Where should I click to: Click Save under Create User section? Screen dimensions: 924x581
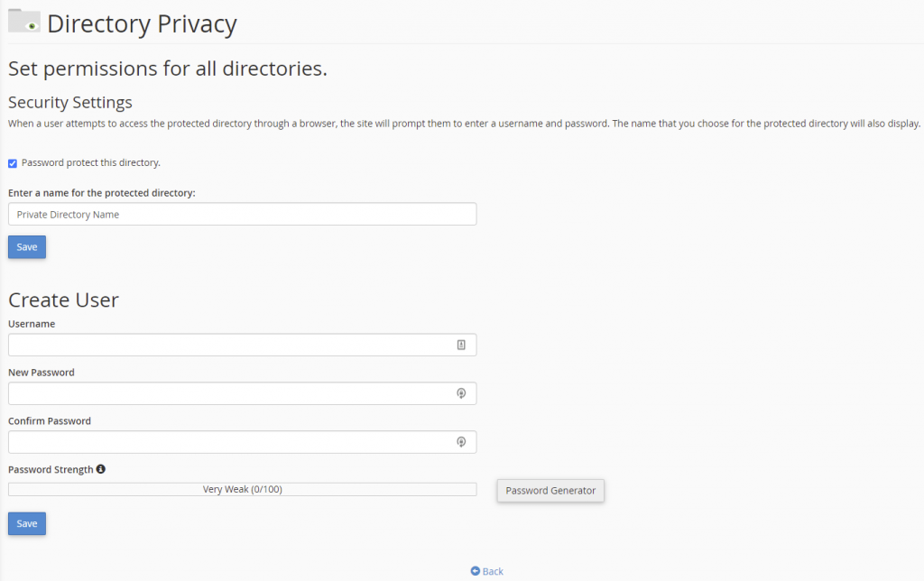pyautogui.click(x=26, y=523)
